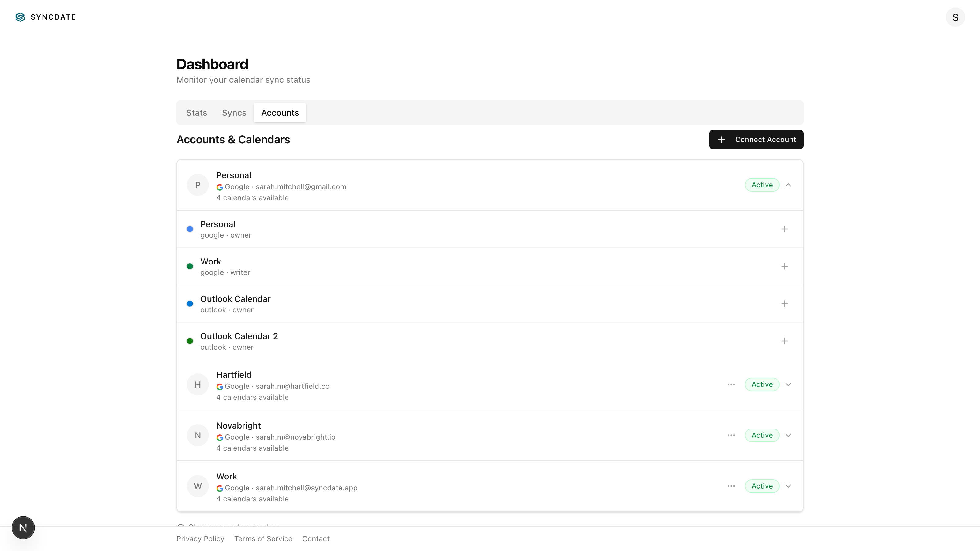980x551 pixels.
Task: Click the SyncDate logo icon
Action: coord(20,17)
